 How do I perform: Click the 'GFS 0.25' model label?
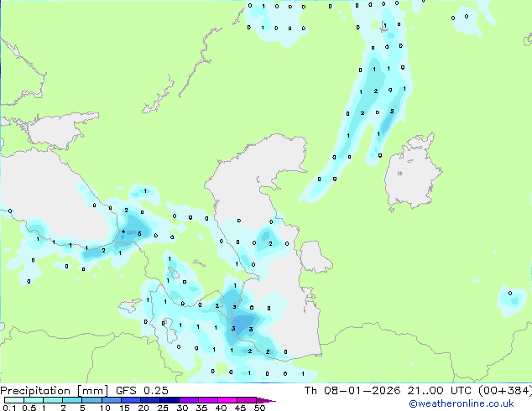click(x=142, y=391)
